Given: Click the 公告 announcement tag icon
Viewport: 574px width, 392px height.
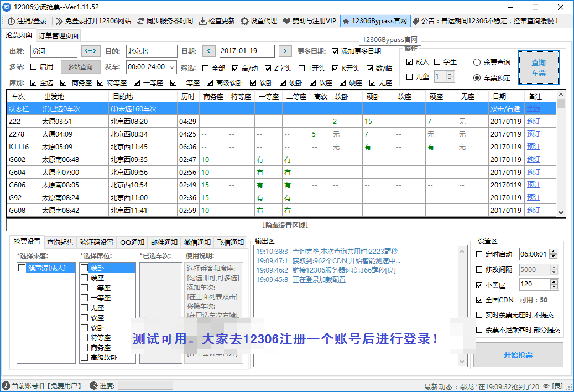Looking at the screenshot, I should [415, 21].
